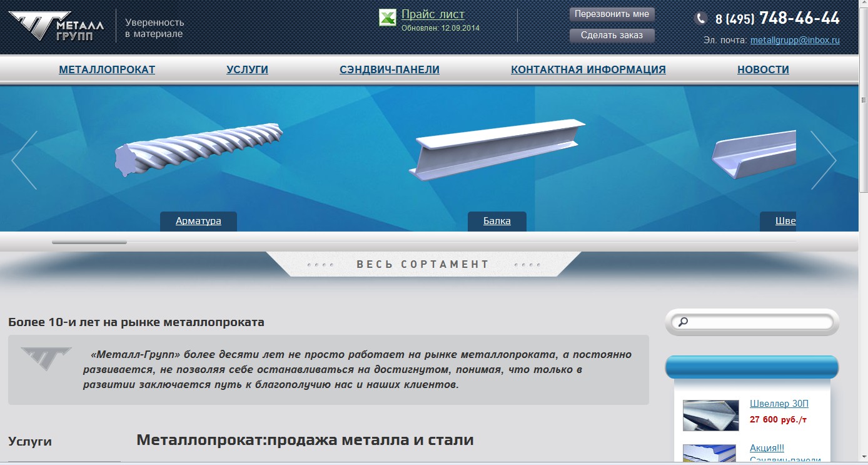Open the Услуги menu
Image resolution: width=868 pixels, height=465 pixels.
247,69
